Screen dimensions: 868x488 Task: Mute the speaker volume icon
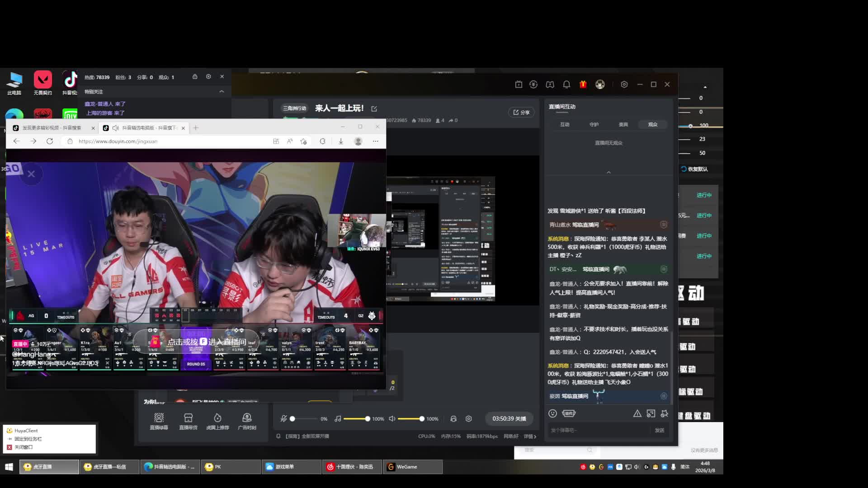tap(392, 419)
